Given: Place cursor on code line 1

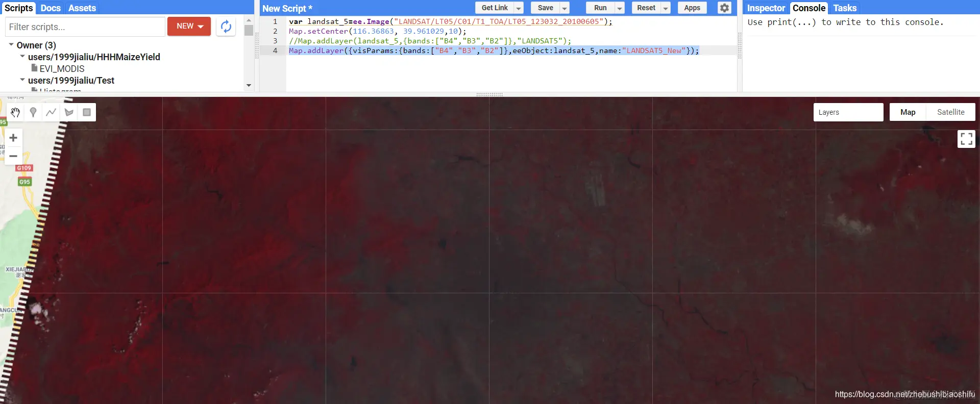Looking at the screenshot, I should coord(450,21).
